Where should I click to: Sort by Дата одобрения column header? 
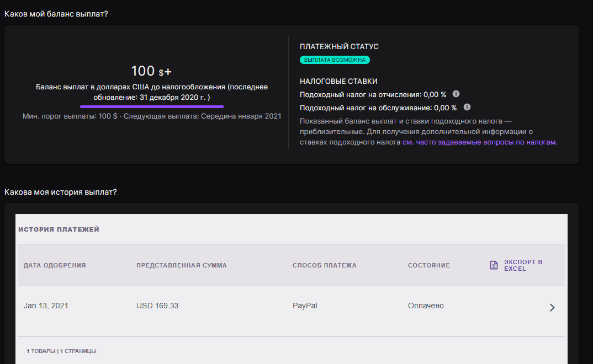(x=55, y=265)
